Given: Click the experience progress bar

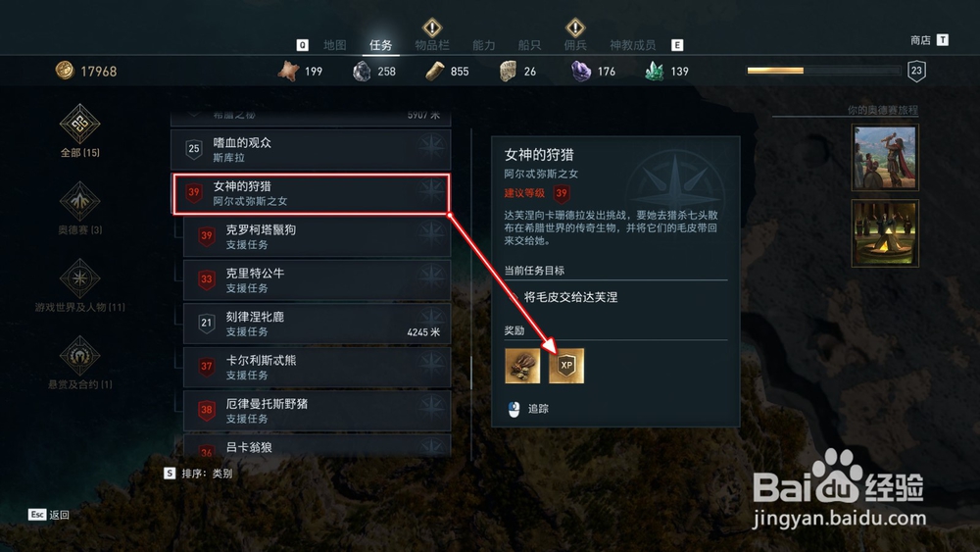Looking at the screenshot, I should [824, 71].
